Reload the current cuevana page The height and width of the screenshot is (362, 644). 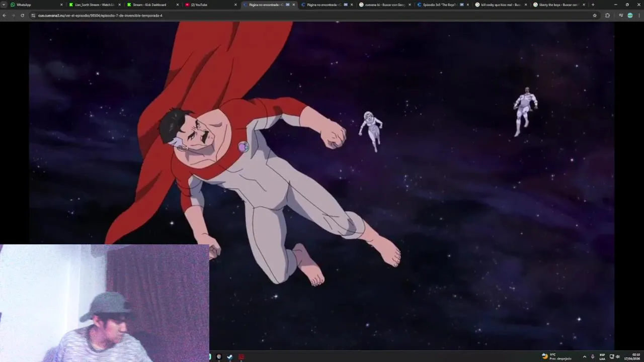coord(22,16)
